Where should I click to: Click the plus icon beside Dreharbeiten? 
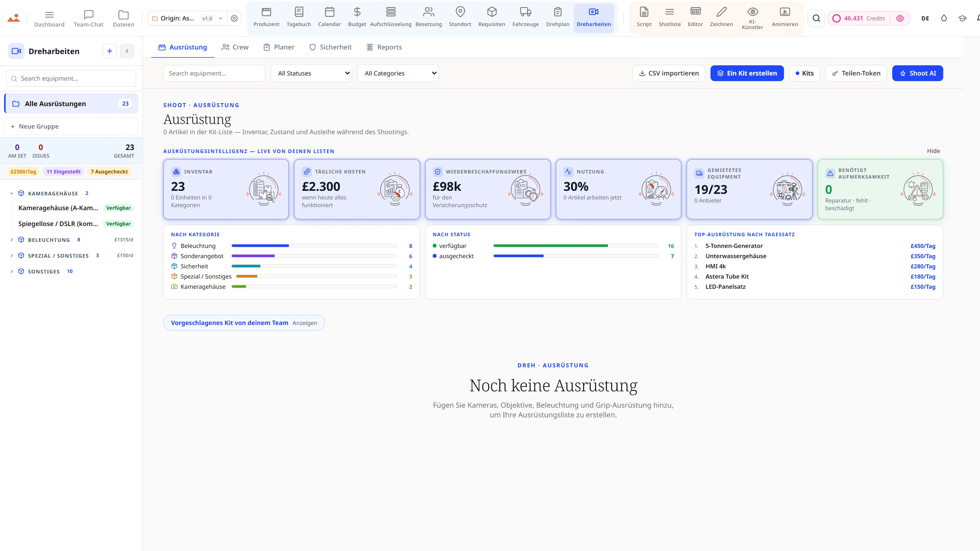[x=109, y=51]
